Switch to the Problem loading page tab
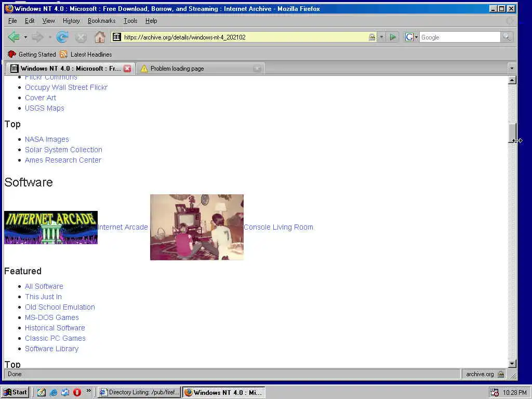The height and width of the screenshot is (399, 532). pos(200,69)
